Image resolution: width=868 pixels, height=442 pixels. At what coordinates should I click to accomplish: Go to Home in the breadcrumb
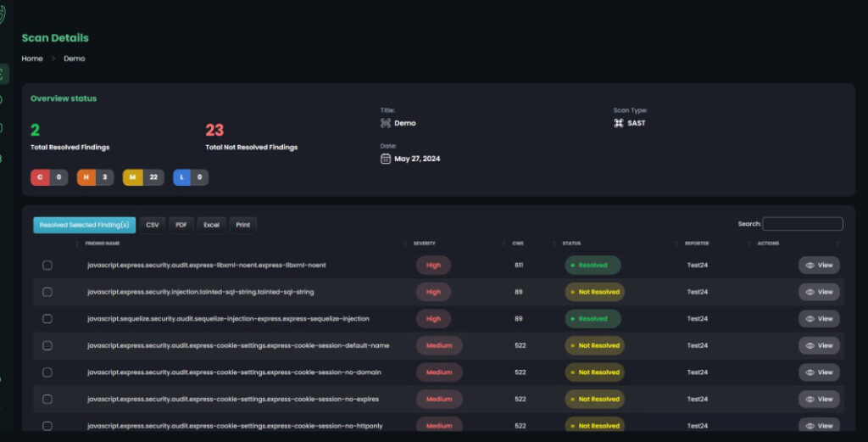pyautogui.click(x=32, y=59)
